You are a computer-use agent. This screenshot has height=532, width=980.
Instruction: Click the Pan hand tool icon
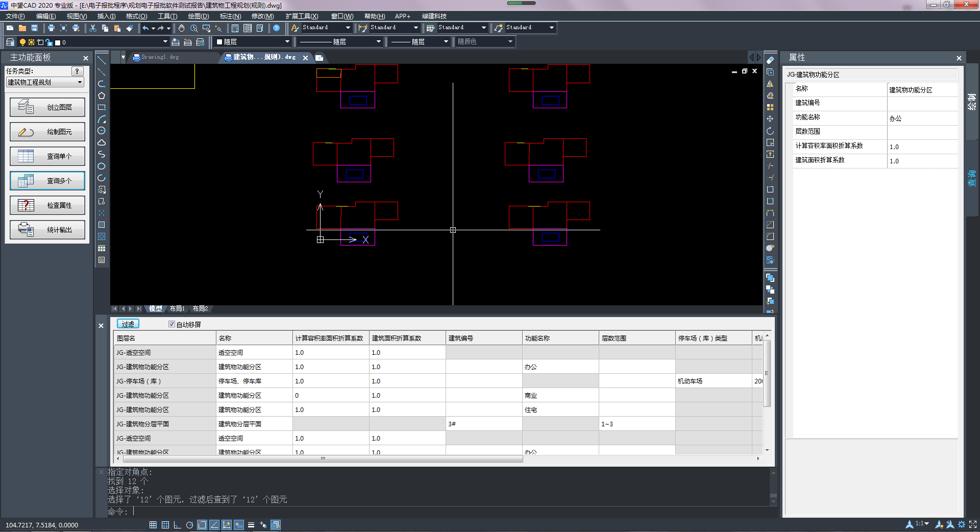[x=181, y=28]
